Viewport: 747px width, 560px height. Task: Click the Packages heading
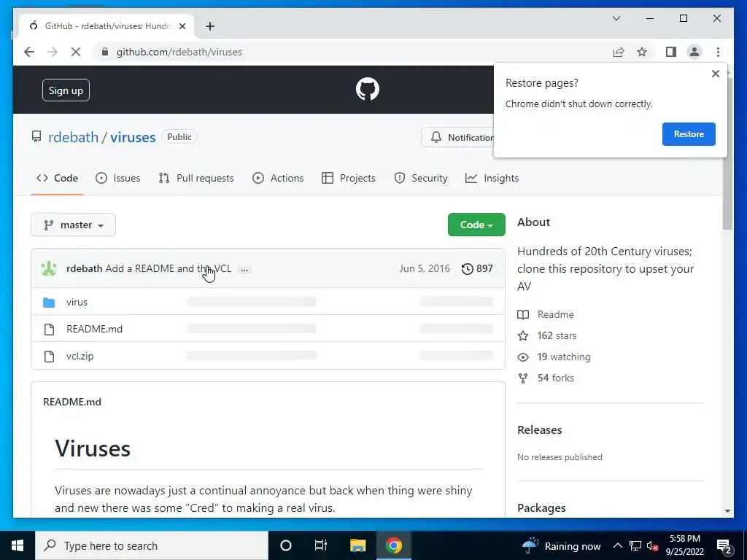[x=541, y=508]
